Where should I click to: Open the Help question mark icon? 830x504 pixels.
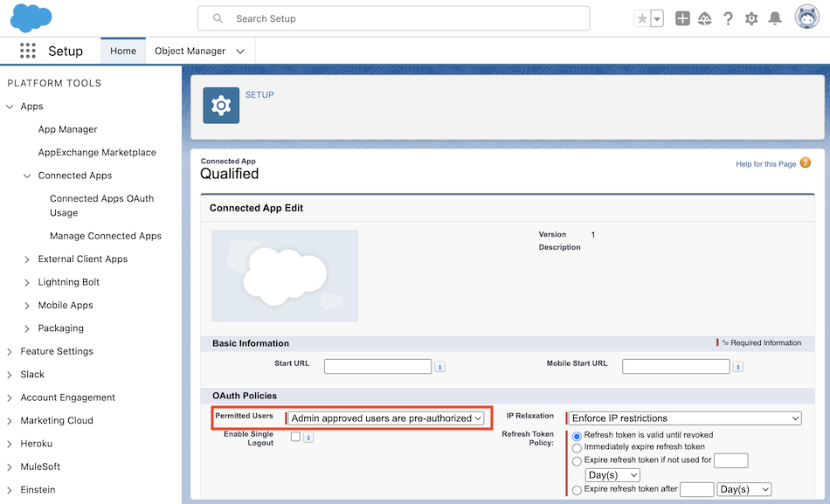tap(729, 18)
